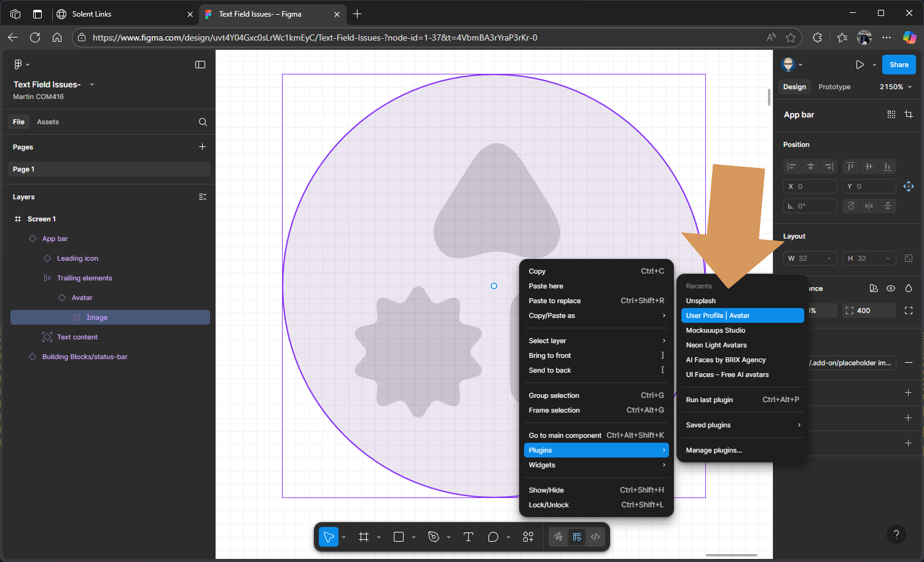Switch to Dev Mode toggle

click(x=595, y=537)
